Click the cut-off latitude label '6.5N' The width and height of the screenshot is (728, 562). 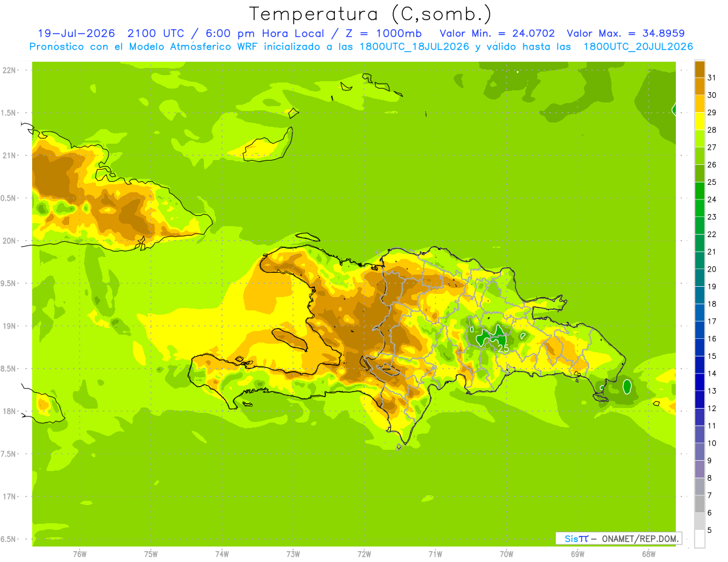(x=9, y=539)
